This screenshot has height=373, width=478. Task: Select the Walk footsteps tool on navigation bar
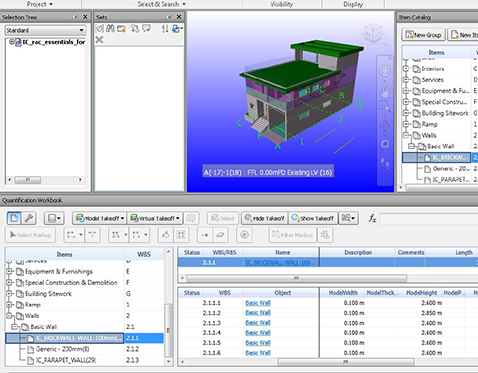(x=385, y=163)
